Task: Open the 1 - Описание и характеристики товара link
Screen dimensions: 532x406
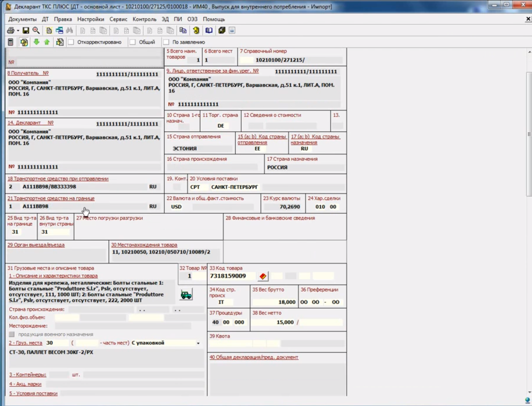Action: click(53, 276)
